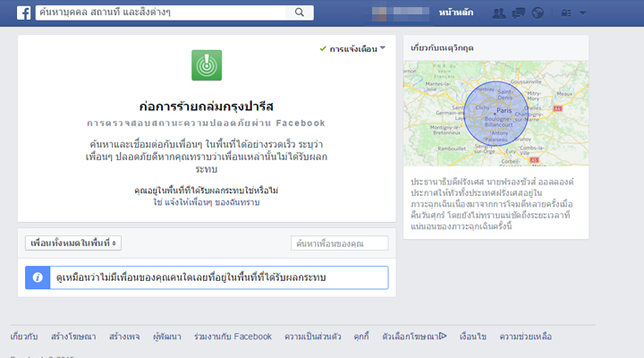Image resolution: width=644 pixels, height=358 pixels.
Task: Open การแจ้งเตือน notifications dropdown
Action: click(x=352, y=49)
